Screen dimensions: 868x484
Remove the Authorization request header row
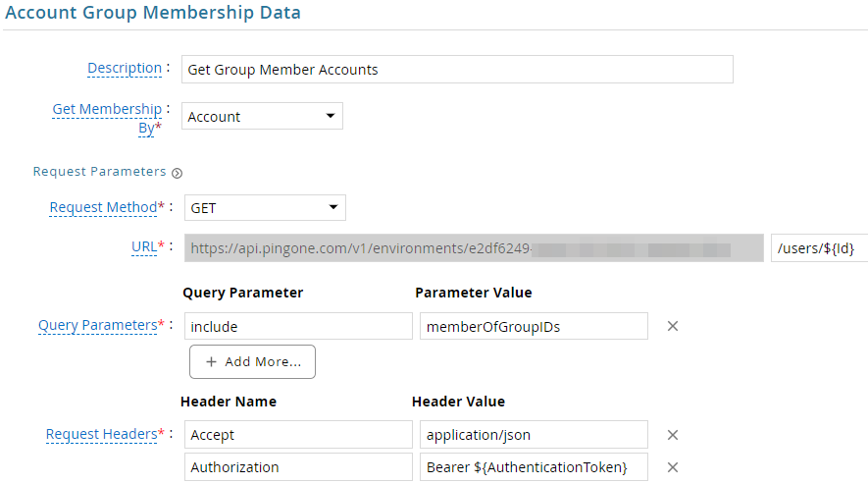(673, 467)
